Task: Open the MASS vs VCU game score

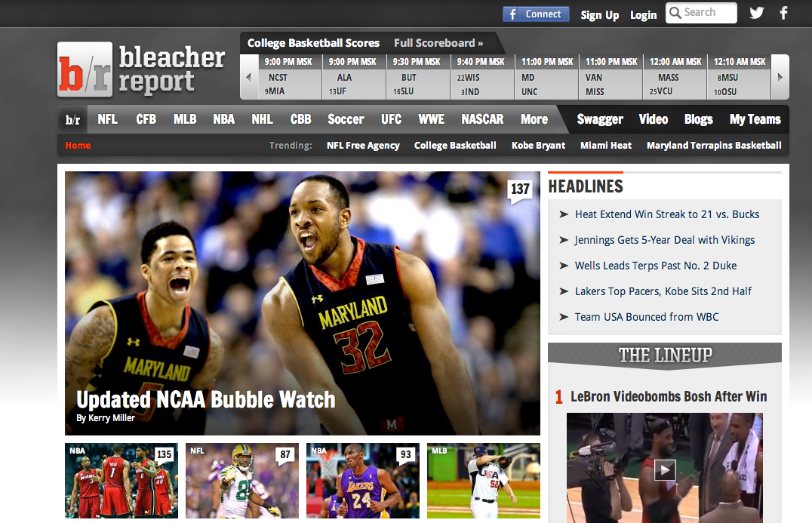Action: click(675, 77)
